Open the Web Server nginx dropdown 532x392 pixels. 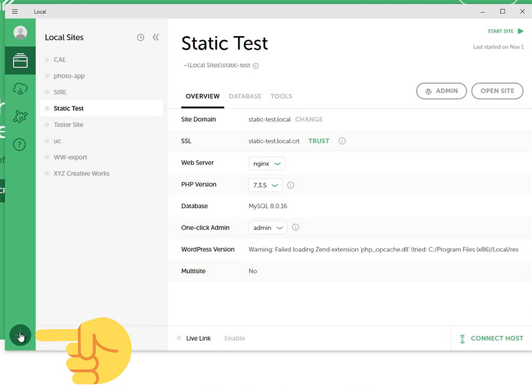(267, 163)
